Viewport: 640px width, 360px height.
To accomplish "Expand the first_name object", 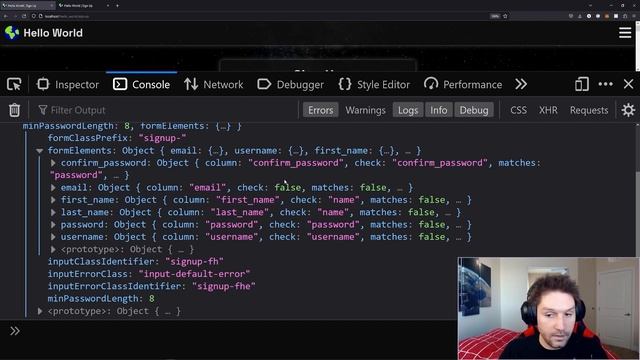I will click(53, 200).
